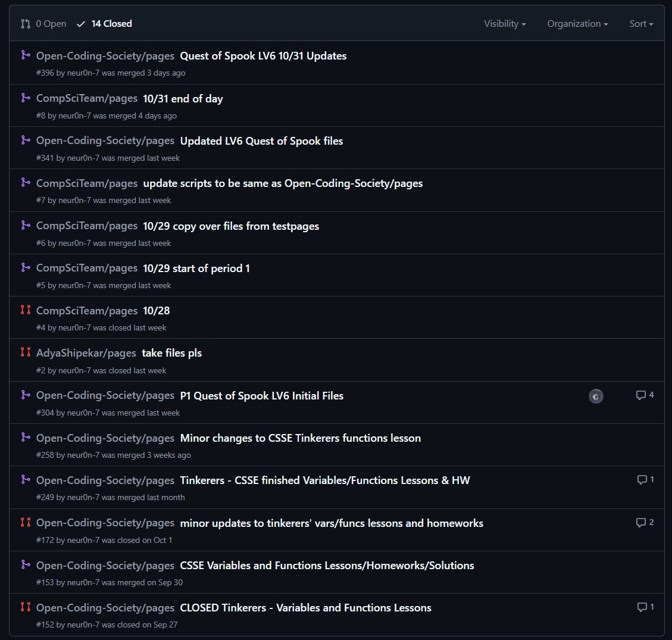This screenshot has width=672, height=640.
Task: Open 10/29 copy over files from testpages
Action: [x=231, y=226]
